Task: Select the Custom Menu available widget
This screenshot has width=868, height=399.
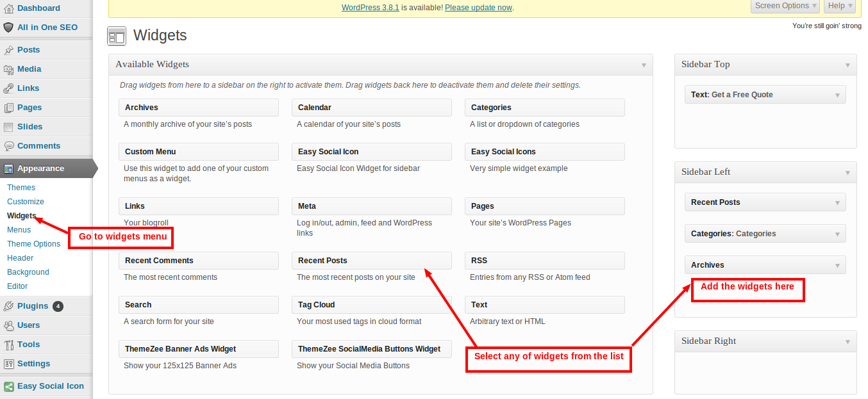Action: [199, 152]
